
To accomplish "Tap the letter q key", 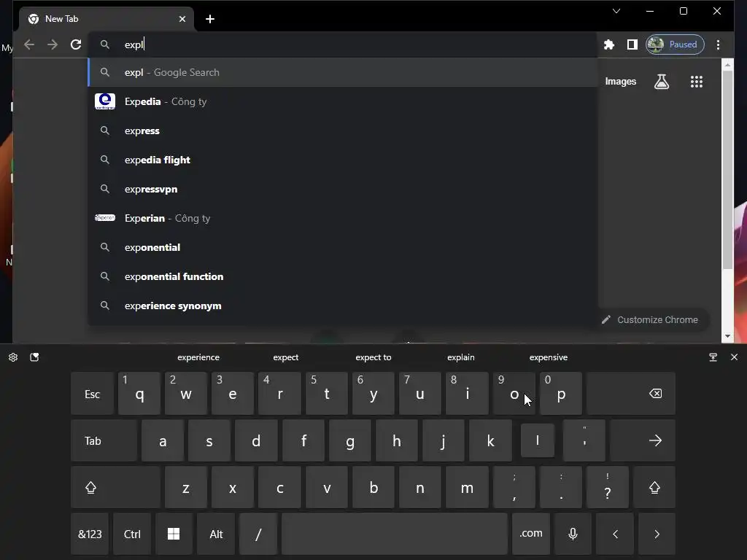I will [139, 393].
